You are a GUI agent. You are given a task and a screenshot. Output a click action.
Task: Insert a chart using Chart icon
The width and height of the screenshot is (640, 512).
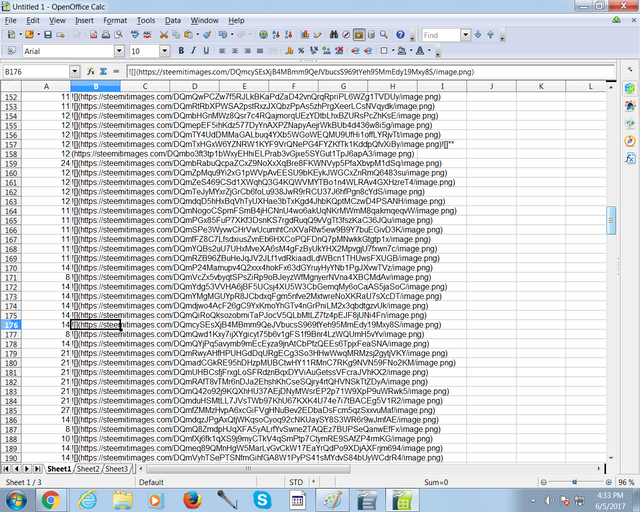[304, 35]
